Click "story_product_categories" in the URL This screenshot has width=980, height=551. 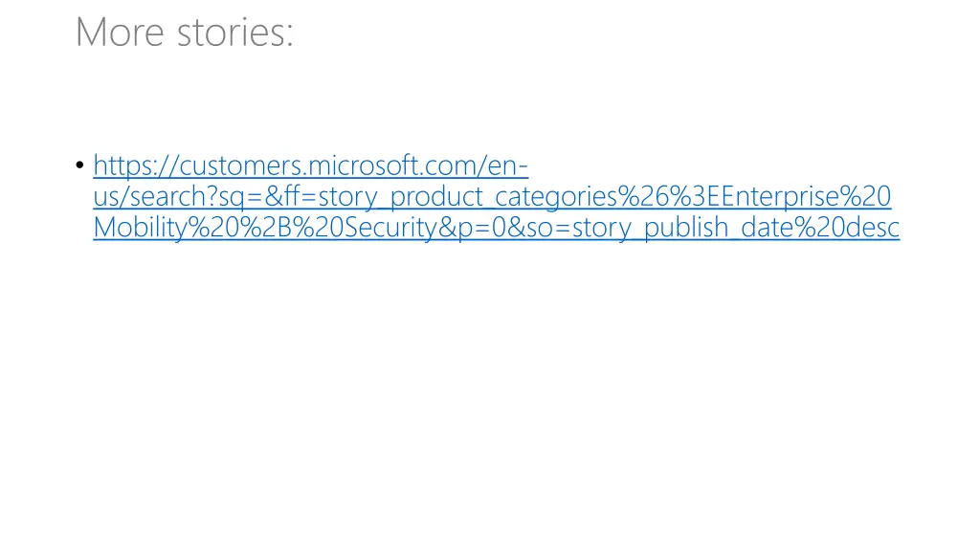(x=467, y=197)
